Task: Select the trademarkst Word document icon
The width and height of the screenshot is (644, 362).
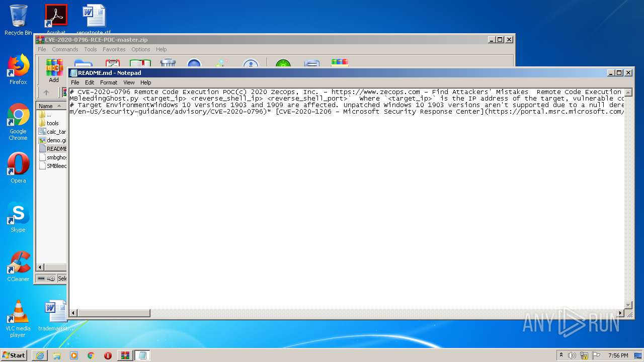Action: pos(56,316)
